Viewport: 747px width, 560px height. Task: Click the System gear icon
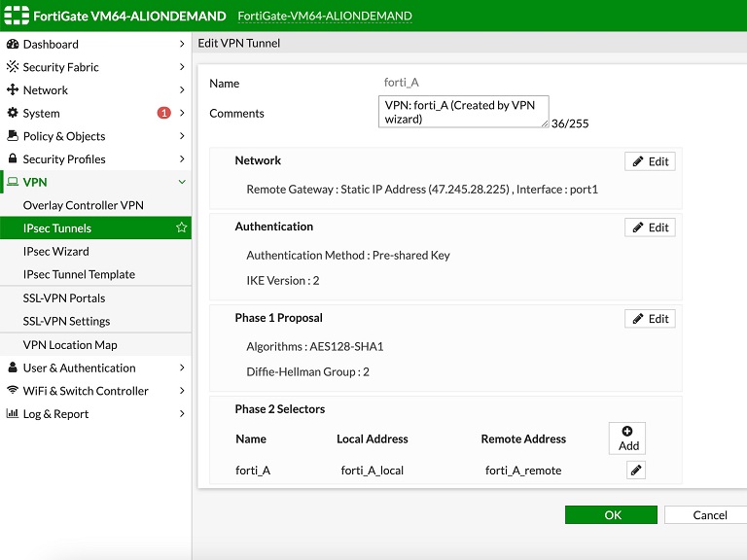click(13, 113)
